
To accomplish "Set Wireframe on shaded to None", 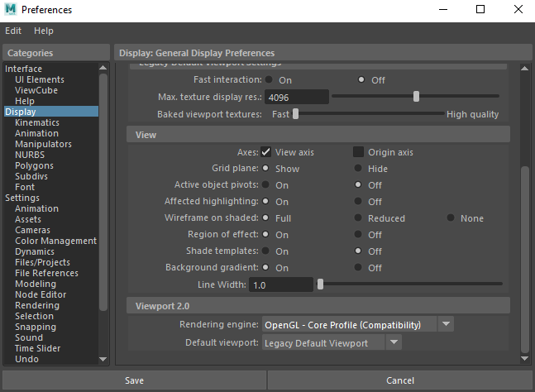I will tap(451, 218).
